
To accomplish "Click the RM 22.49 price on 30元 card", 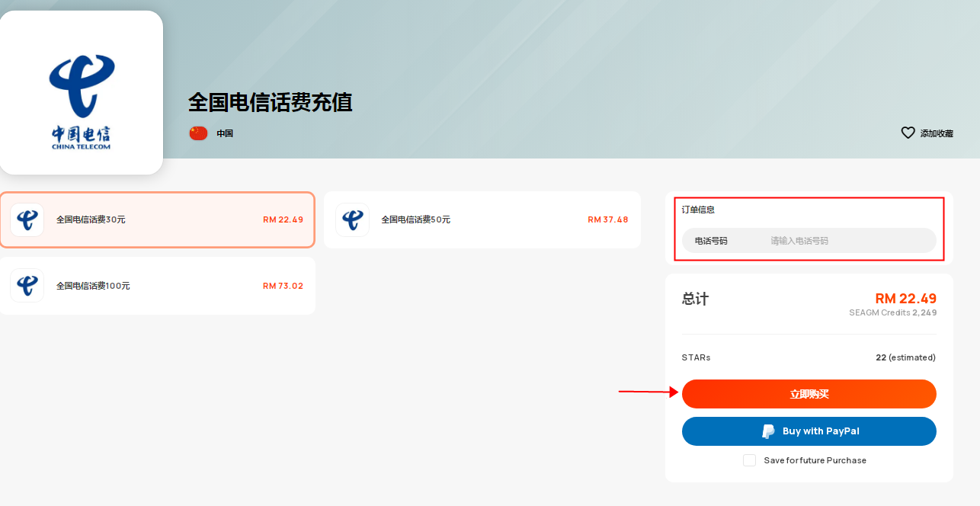I will (x=283, y=219).
